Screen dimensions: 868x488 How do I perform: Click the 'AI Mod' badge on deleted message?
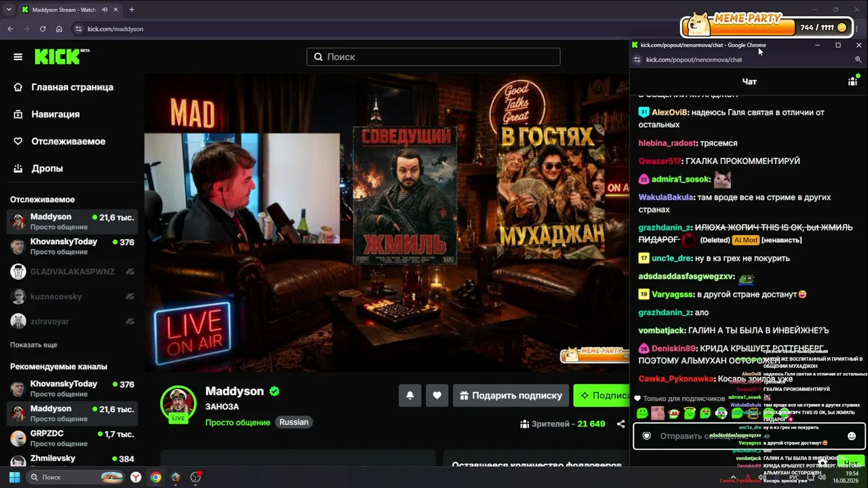(x=745, y=240)
